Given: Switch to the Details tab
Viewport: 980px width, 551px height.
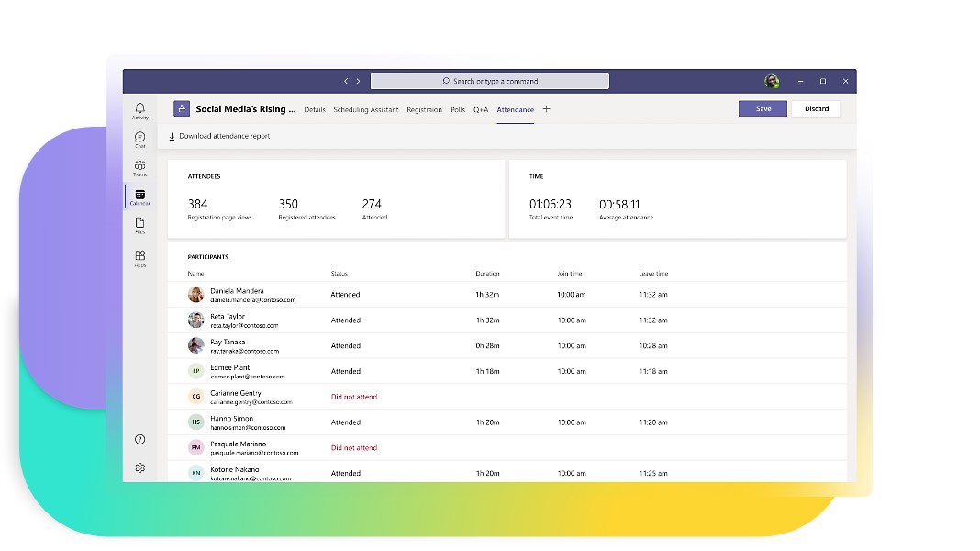Looking at the screenshot, I should [x=315, y=109].
